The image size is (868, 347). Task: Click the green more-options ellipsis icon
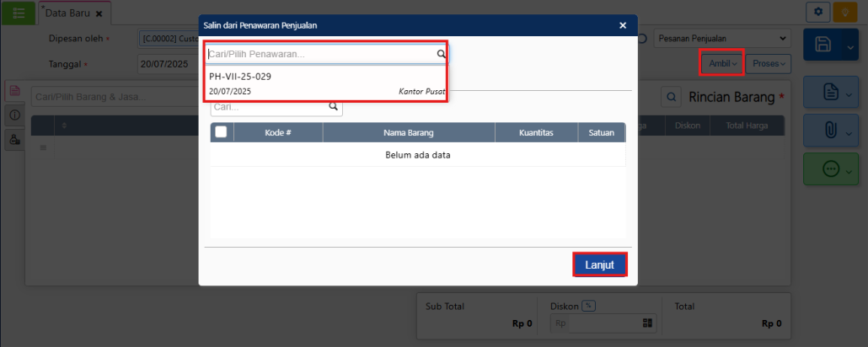(x=829, y=169)
